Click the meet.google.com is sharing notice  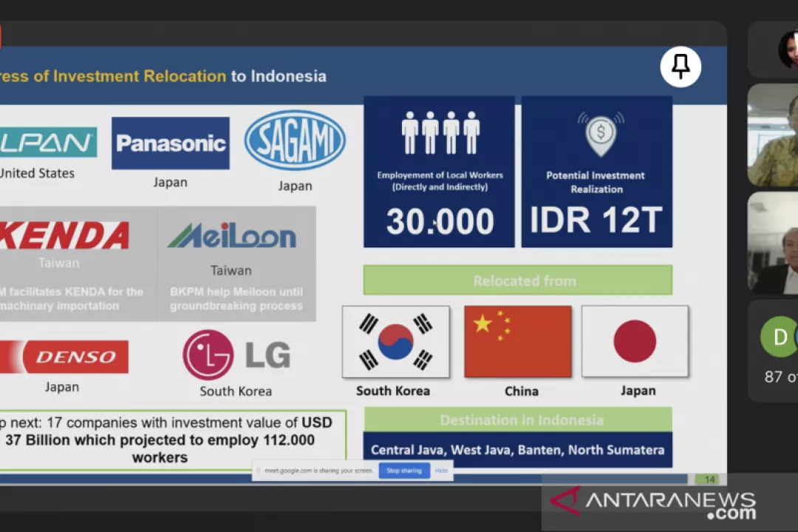click(x=318, y=471)
